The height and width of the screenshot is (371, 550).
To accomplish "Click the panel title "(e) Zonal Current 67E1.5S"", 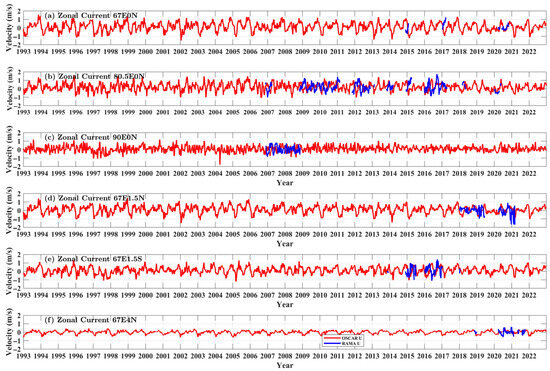I will [x=93, y=259].
